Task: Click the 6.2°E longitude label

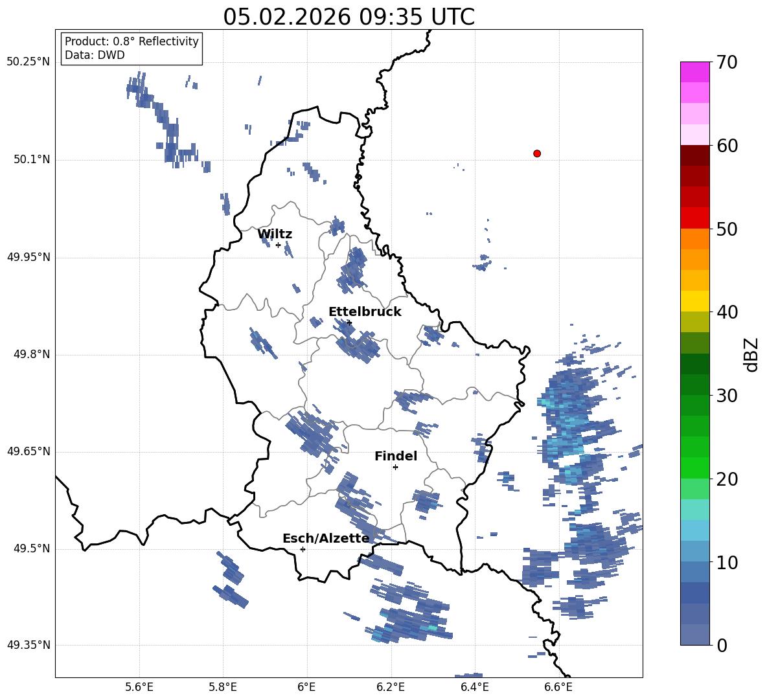Action: (x=391, y=687)
